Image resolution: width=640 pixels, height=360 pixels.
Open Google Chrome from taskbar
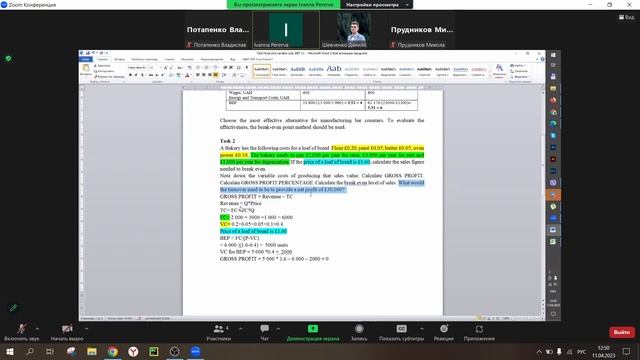(113, 351)
